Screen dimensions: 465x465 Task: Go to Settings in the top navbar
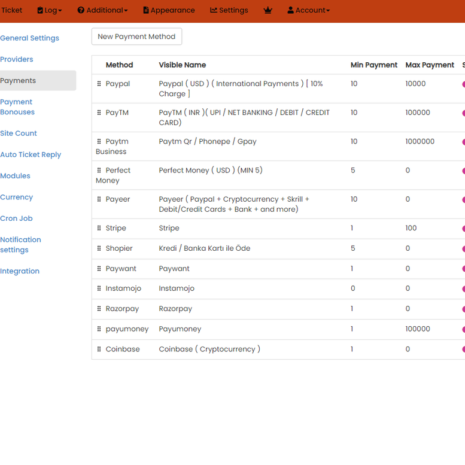pos(229,10)
